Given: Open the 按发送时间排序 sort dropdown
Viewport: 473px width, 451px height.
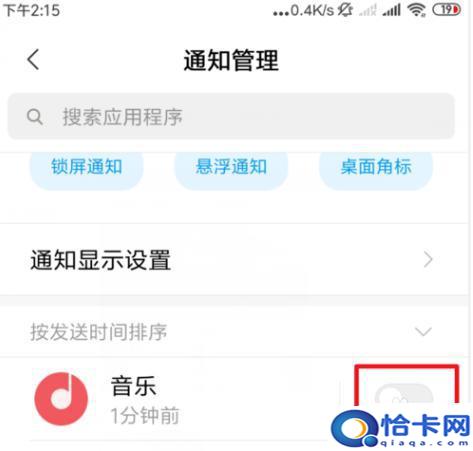Looking at the screenshot, I should (x=234, y=332).
